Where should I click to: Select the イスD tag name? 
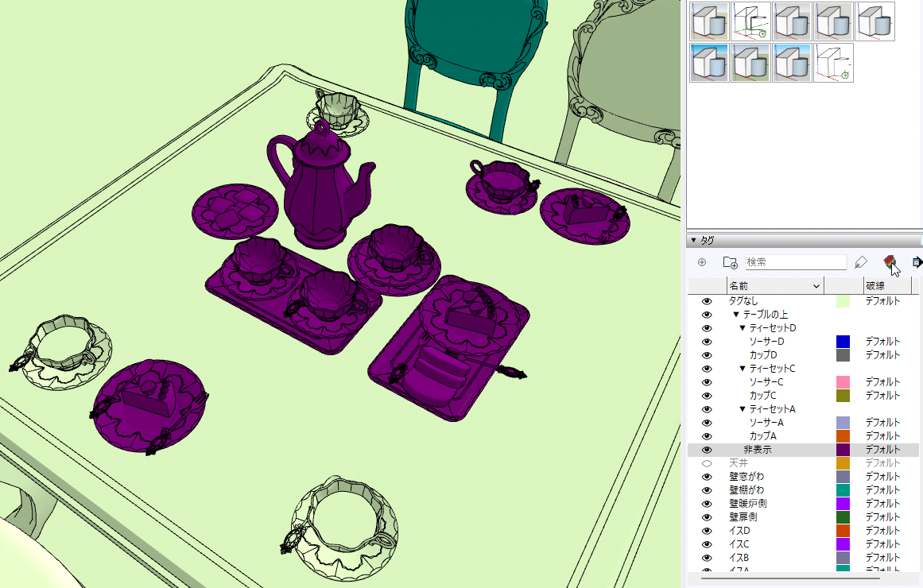(739, 531)
